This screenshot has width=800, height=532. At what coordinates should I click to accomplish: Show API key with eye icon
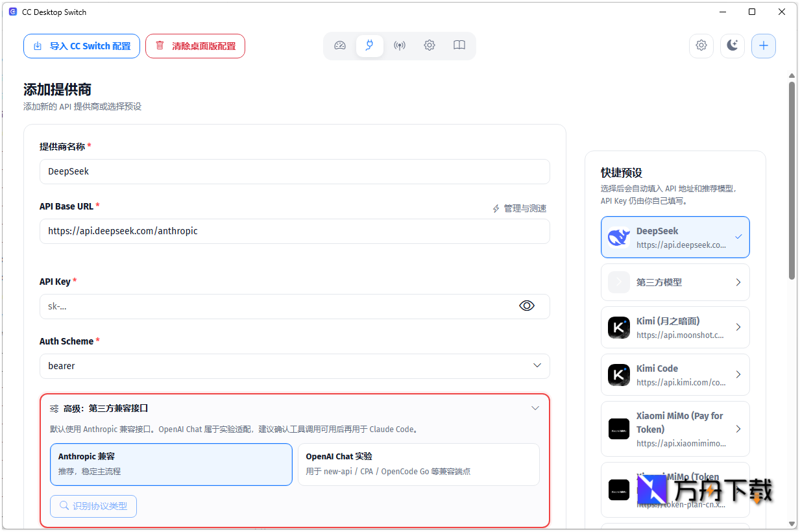pyautogui.click(x=527, y=306)
